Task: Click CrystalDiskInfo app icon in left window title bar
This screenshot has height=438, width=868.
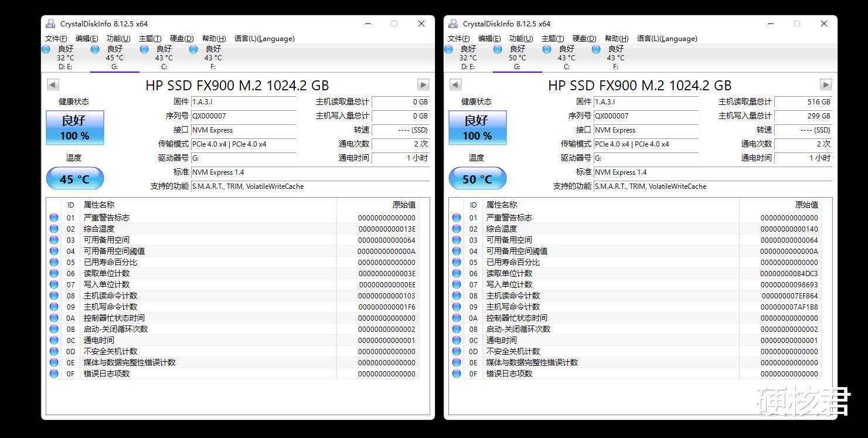Action: click(x=50, y=23)
